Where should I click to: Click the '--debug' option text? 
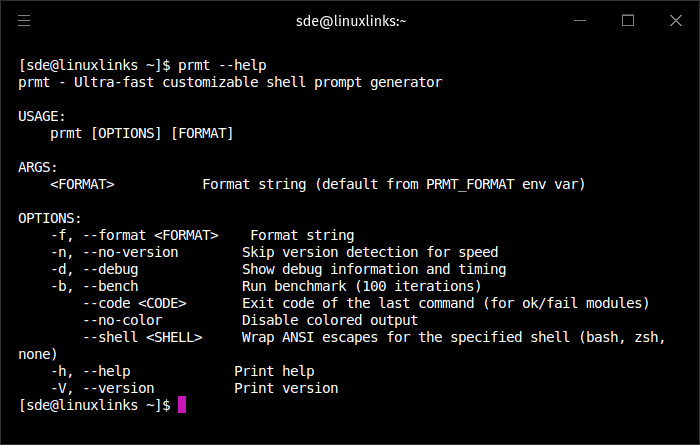[110, 269]
